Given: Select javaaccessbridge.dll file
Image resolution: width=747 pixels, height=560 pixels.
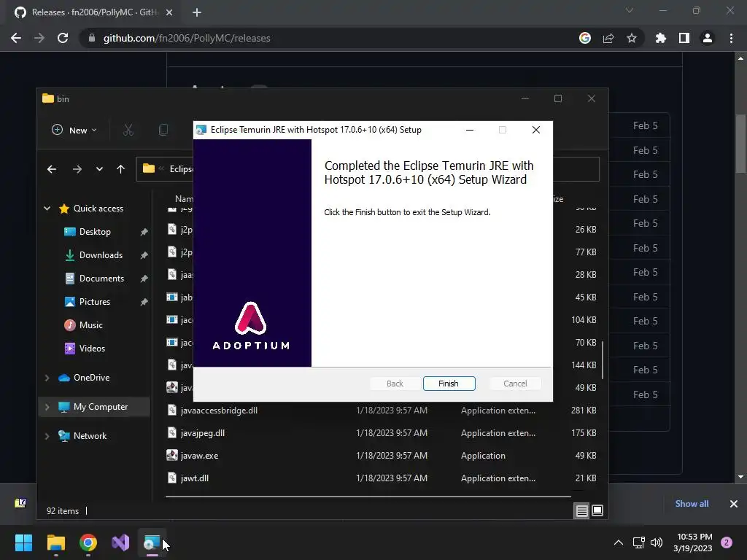Looking at the screenshot, I should pos(219,411).
